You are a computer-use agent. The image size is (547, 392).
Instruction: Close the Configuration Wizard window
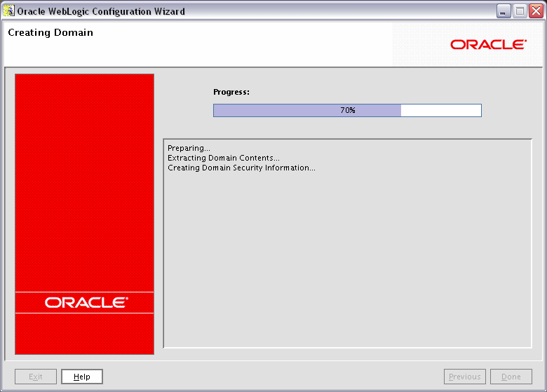[x=536, y=11]
